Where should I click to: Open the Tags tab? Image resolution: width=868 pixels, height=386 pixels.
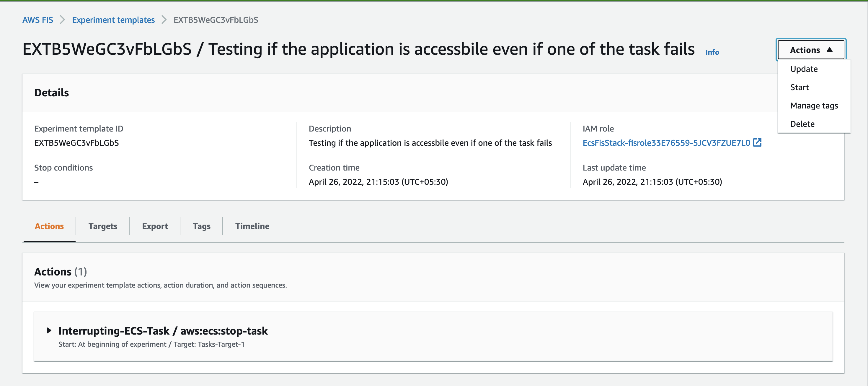pyautogui.click(x=201, y=226)
